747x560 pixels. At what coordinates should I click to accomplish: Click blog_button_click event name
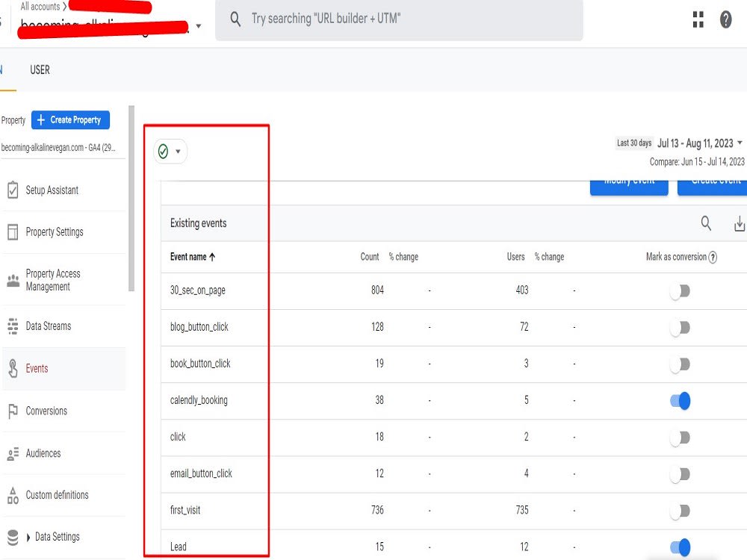point(199,327)
